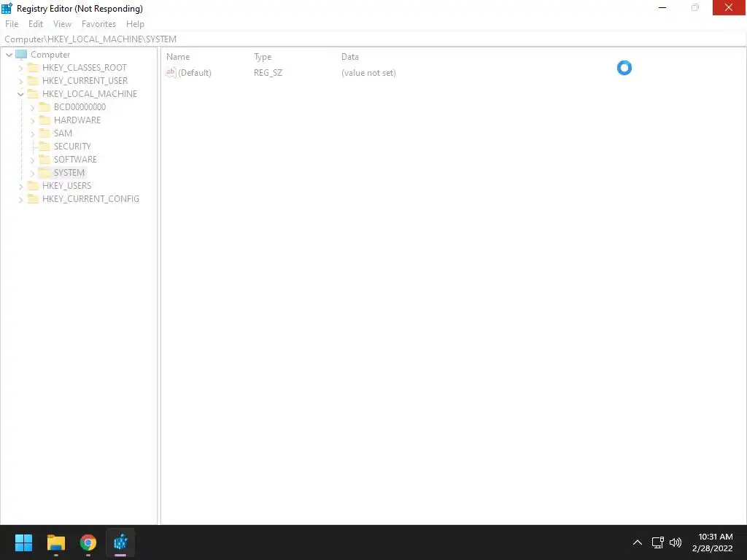
Task: Minimize the Registry Editor window
Action: [x=662, y=7]
